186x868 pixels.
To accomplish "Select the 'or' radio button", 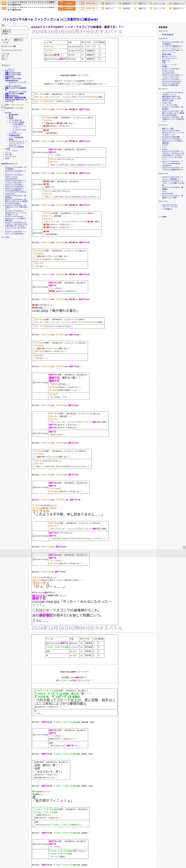I will [11, 39].
